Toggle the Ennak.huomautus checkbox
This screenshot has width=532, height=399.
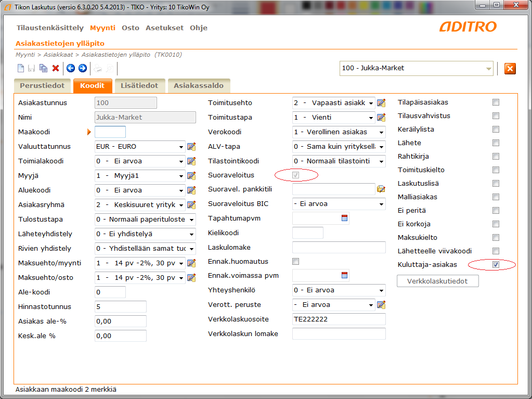tap(295, 261)
